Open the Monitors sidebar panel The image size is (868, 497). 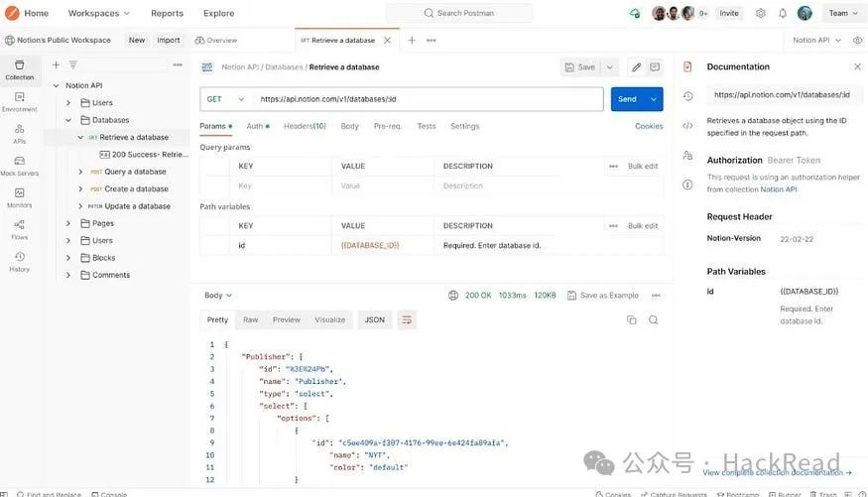[20, 197]
